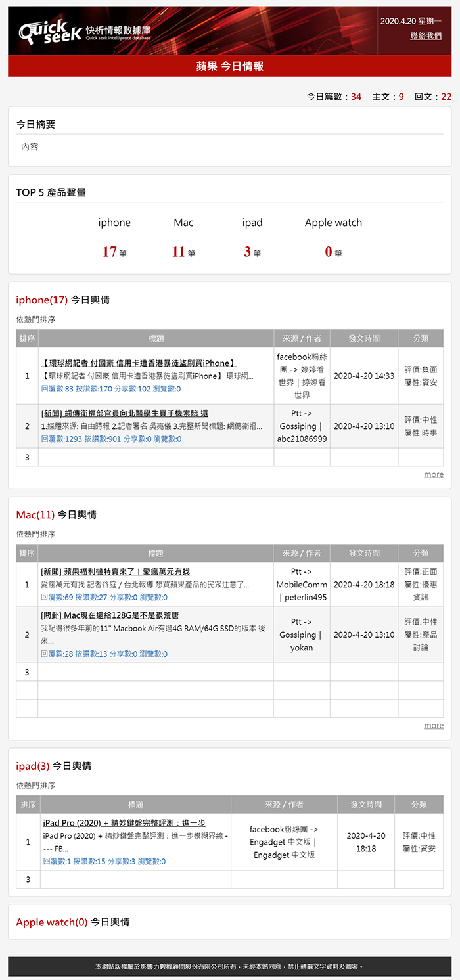The width and height of the screenshot is (460, 980).
Task: Click the 主文 9 count
Action: 388,97
